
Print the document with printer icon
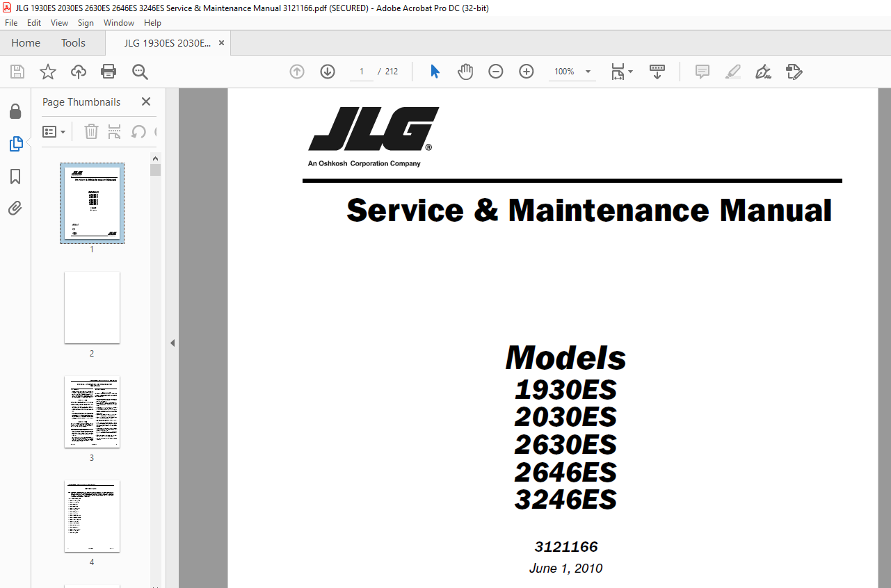pos(109,72)
